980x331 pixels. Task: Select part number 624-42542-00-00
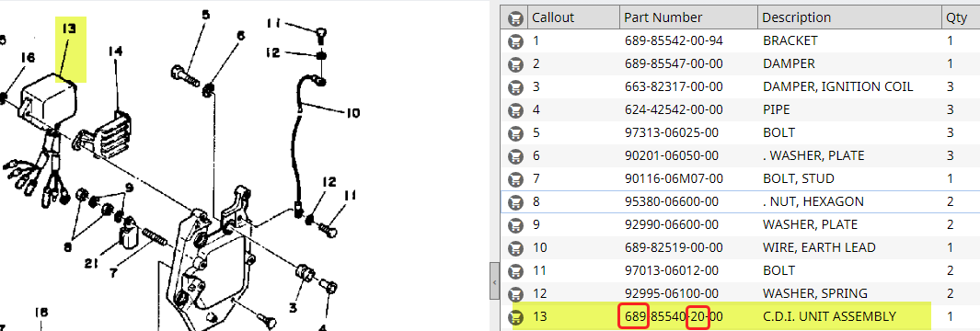pos(674,110)
